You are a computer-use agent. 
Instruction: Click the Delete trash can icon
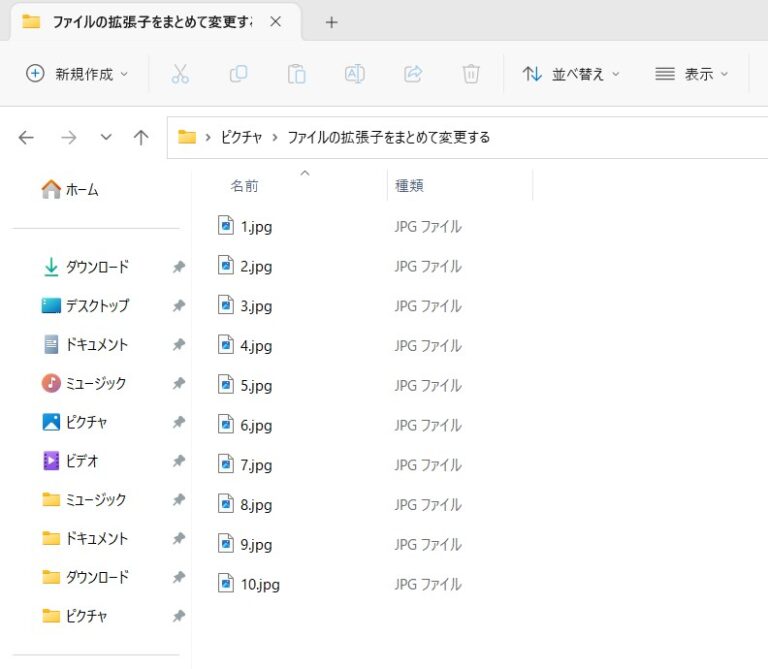point(471,74)
